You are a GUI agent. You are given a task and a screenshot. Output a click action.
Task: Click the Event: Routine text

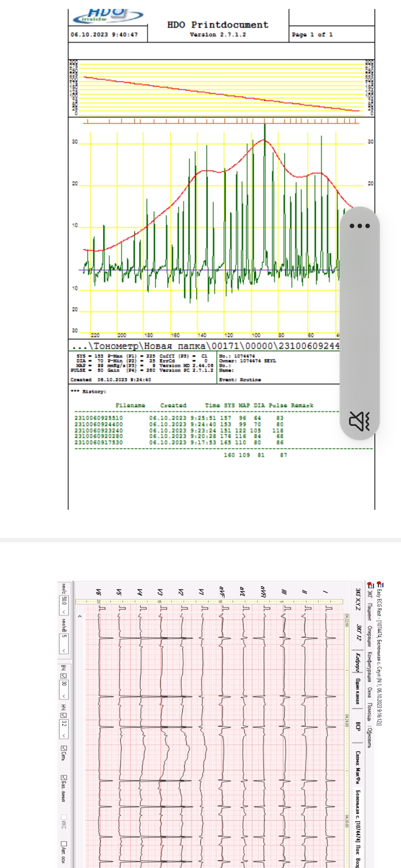point(240,380)
